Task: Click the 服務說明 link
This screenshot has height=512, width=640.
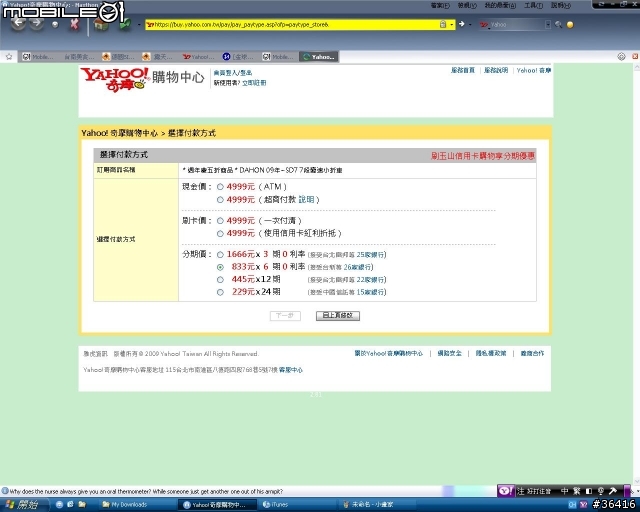Action: tap(496, 70)
